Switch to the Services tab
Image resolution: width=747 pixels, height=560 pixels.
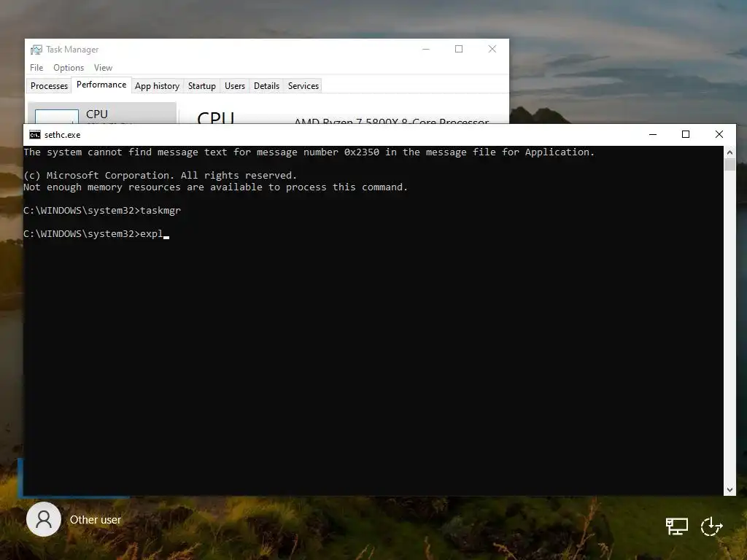[x=303, y=86]
